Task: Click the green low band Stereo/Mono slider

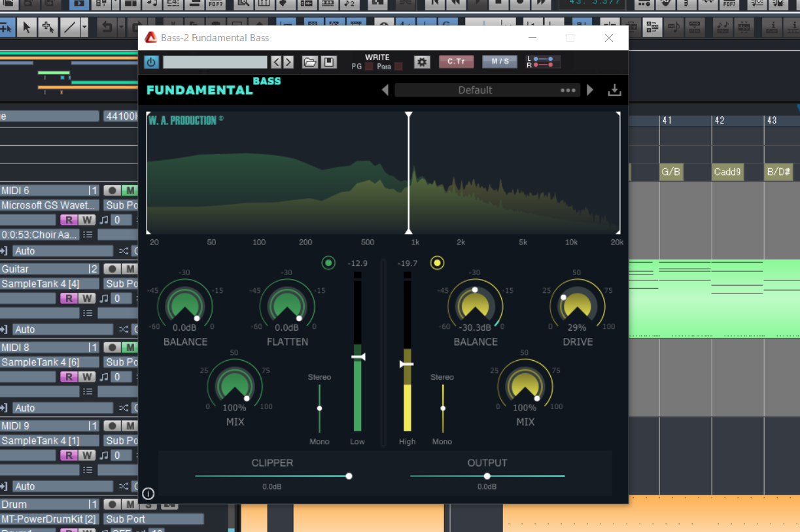Action: pos(319,408)
